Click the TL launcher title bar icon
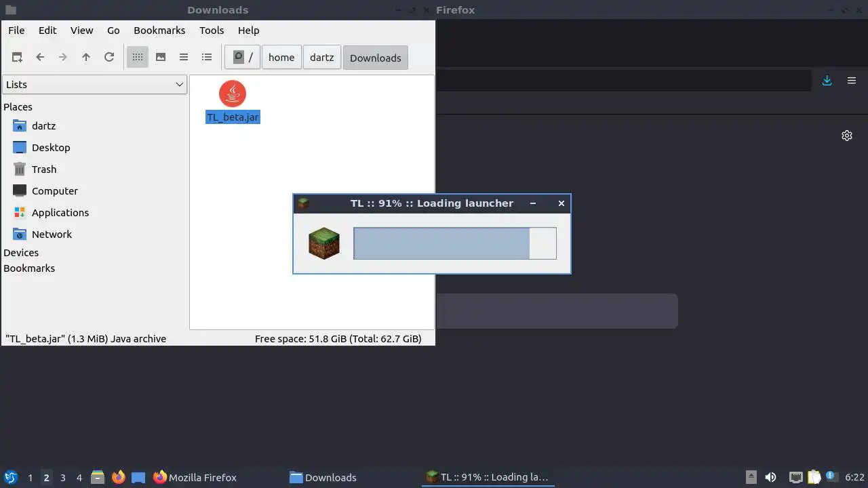This screenshot has height=488, width=868. (x=303, y=203)
